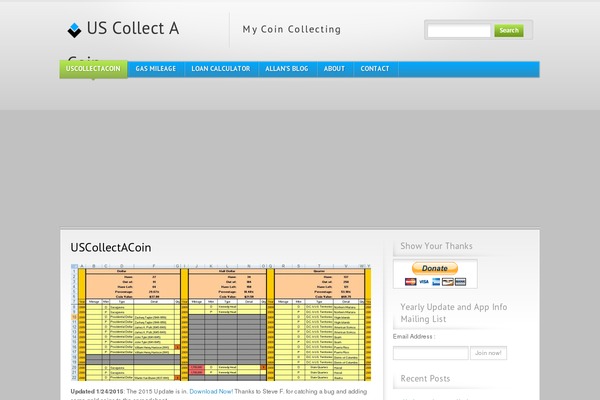This screenshot has height=400, width=600.
Task: Click the Yearly Update and App Info heading
Action: coord(453,313)
